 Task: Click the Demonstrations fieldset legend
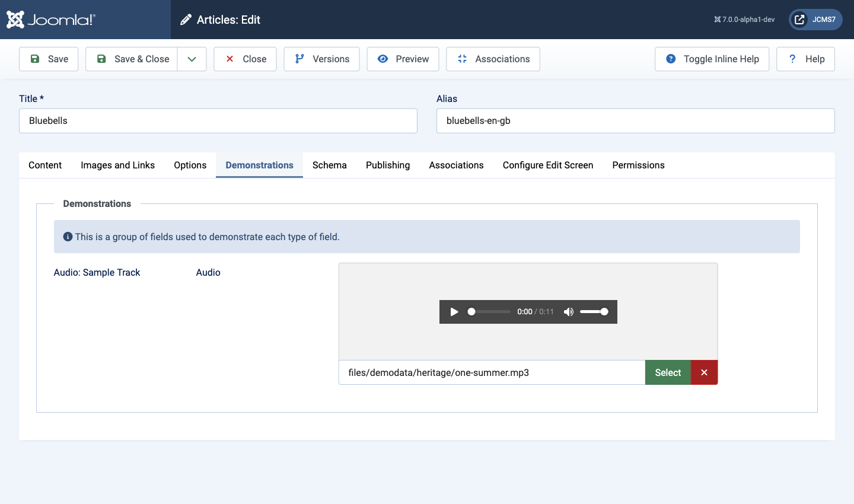click(x=97, y=203)
